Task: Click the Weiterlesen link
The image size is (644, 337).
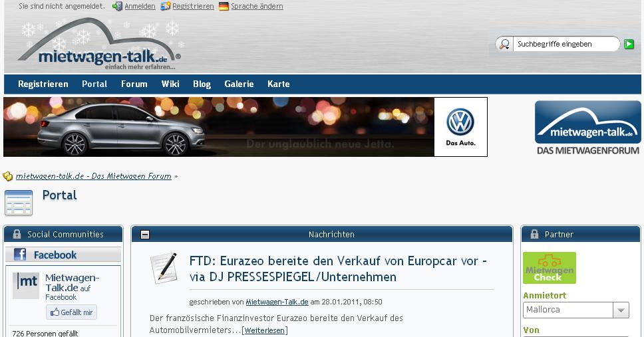Action: point(265,330)
